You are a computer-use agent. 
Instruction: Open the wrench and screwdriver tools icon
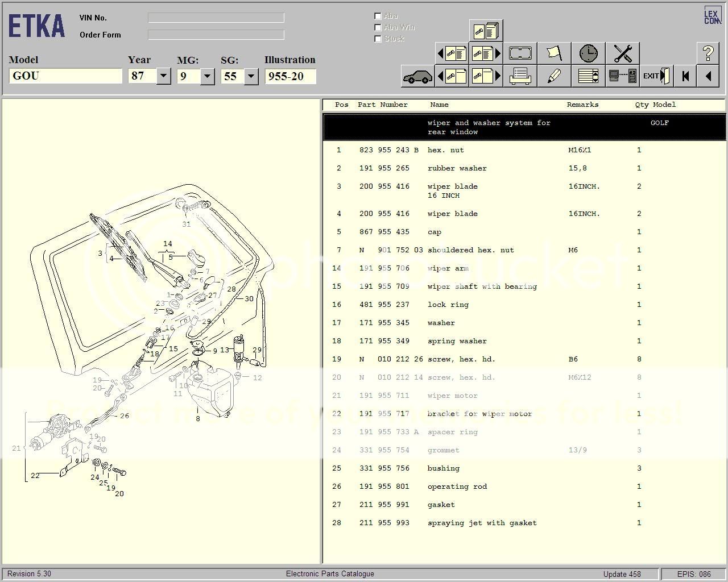(623, 54)
